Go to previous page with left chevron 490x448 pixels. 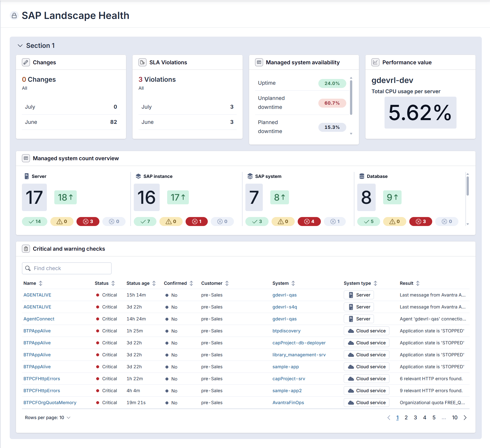pyautogui.click(x=389, y=418)
